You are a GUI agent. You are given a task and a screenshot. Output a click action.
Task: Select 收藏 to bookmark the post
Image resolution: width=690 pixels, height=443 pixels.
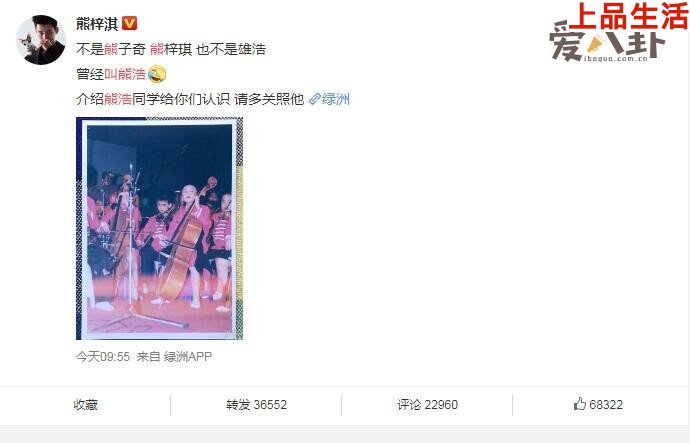point(85,405)
